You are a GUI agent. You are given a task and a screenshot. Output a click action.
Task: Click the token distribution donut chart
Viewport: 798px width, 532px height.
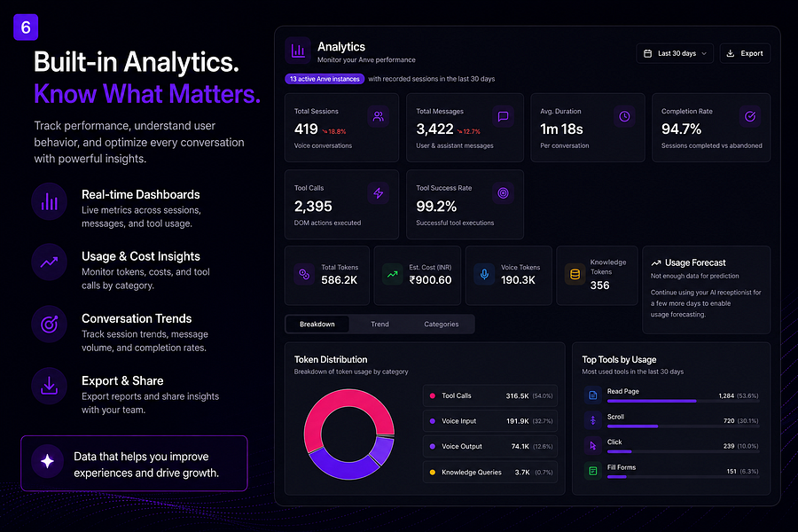(x=349, y=434)
